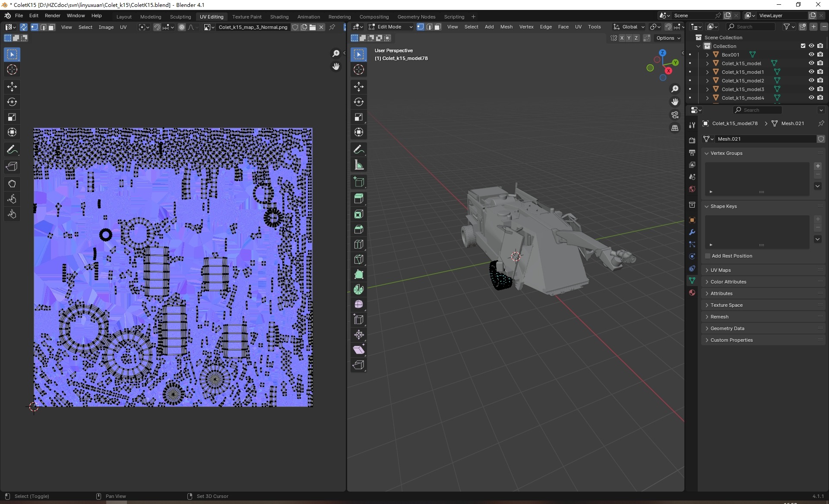Select the Scale tool in 3D viewport
The width and height of the screenshot is (829, 504).
click(x=358, y=117)
